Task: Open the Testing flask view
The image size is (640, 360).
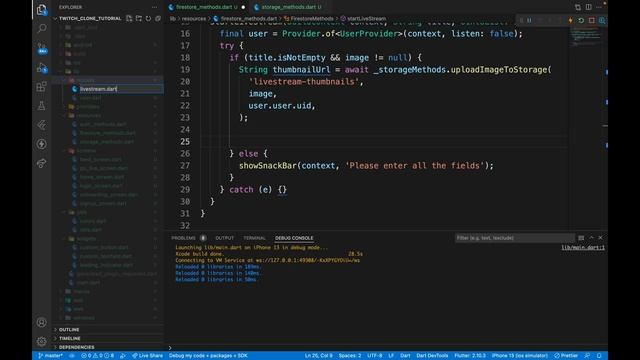Action: (42, 106)
